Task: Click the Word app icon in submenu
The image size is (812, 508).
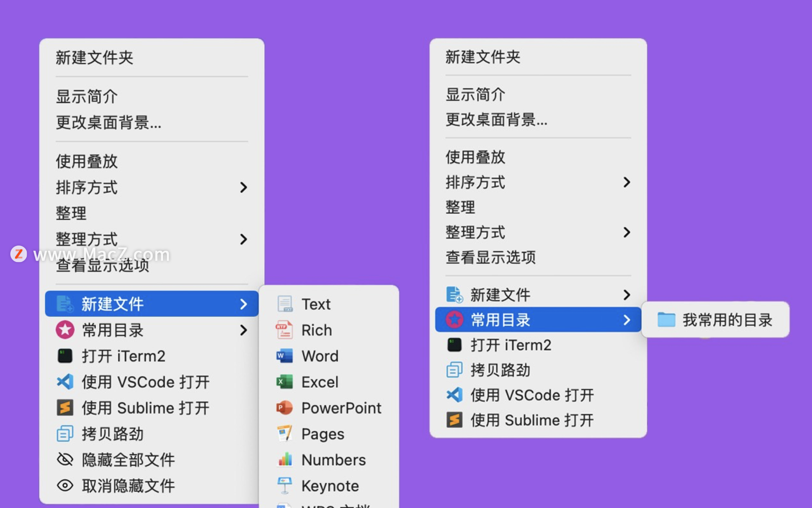Action: point(284,356)
